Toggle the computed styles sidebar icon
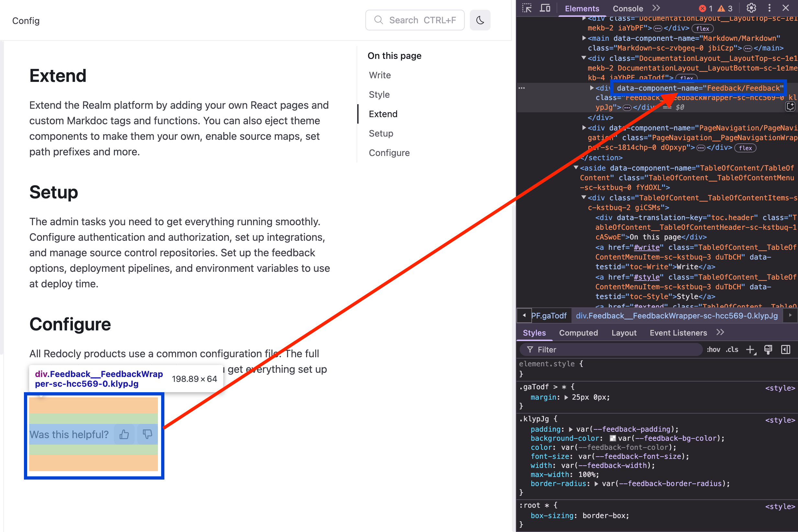798x532 pixels. [x=785, y=350]
